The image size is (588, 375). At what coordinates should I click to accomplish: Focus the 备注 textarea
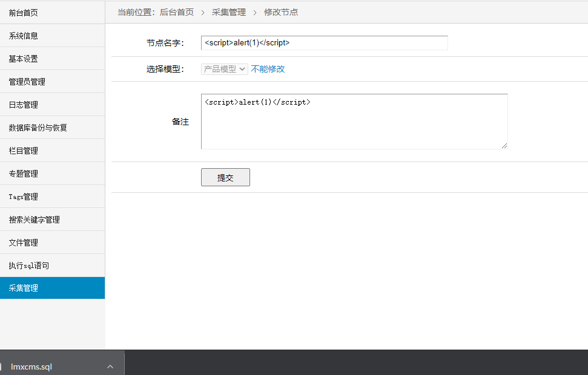click(x=354, y=122)
